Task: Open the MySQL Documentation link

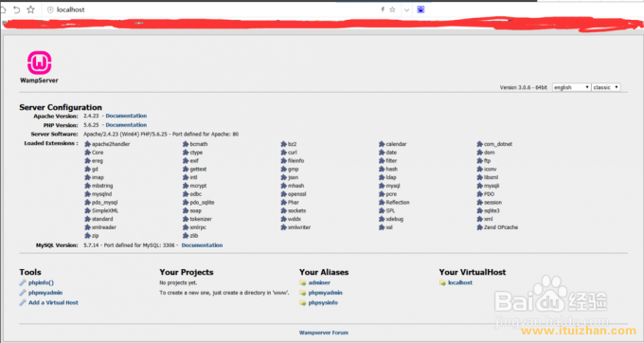Action: click(x=202, y=245)
